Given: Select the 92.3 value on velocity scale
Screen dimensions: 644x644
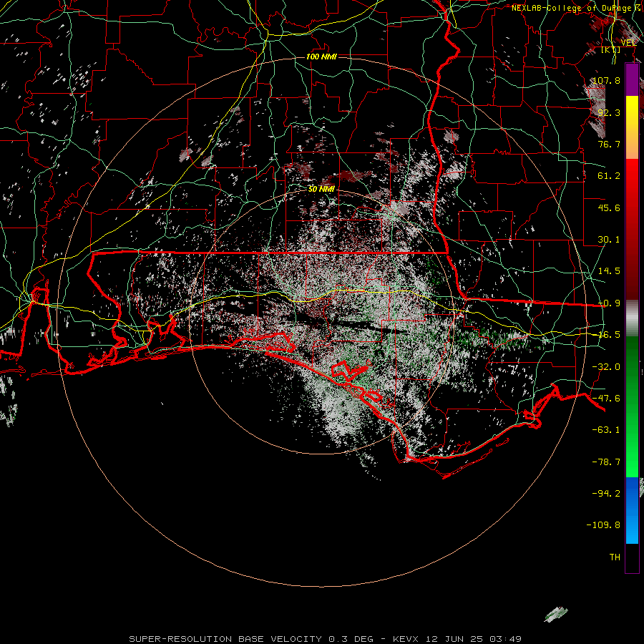Looking at the screenshot, I should pyautogui.click(x=609, y=112).
